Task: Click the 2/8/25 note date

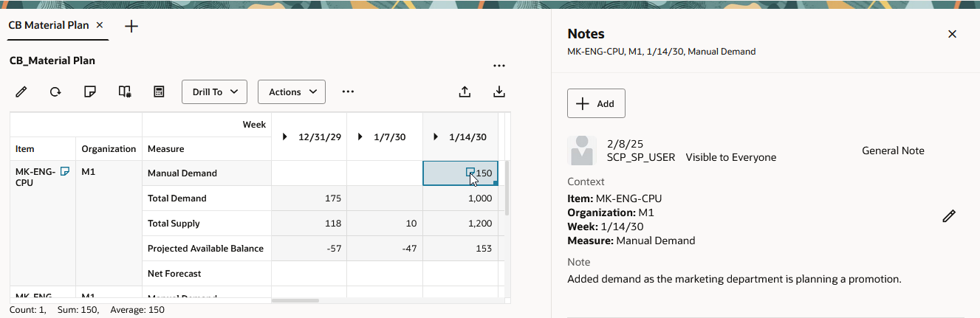Action: (x=625, y=144)
